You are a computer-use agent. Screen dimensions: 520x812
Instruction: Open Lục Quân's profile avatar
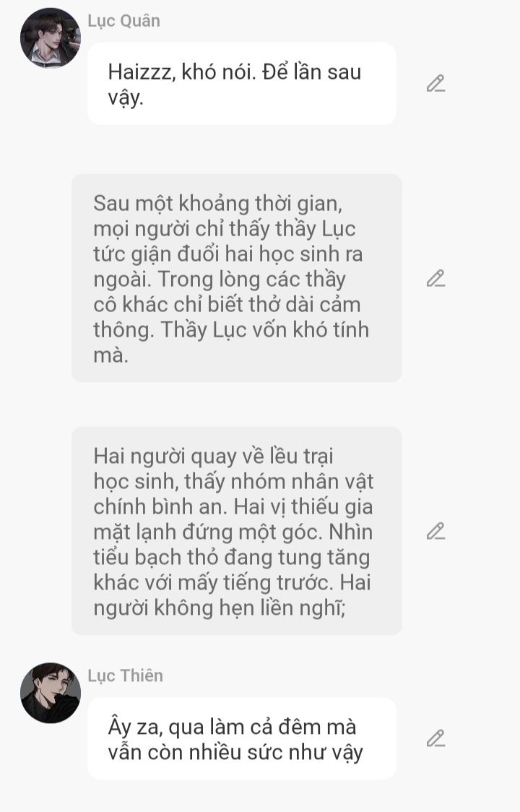coord(51,38)
